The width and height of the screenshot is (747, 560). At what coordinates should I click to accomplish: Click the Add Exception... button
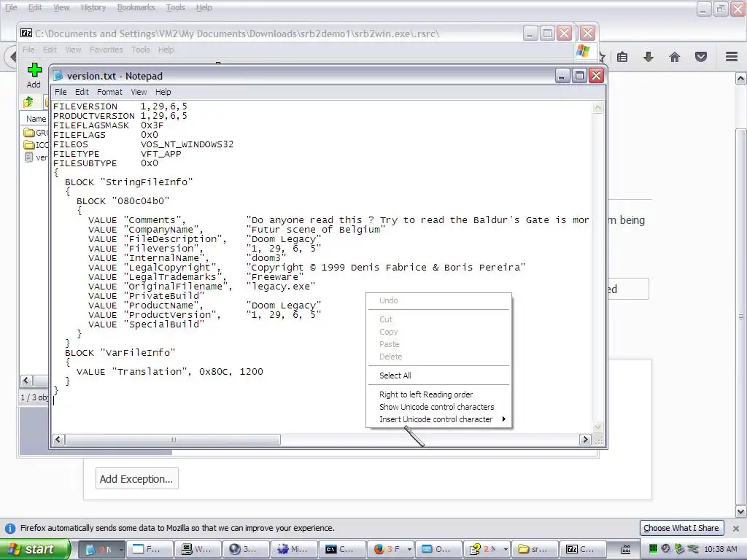tap(136, 478)
